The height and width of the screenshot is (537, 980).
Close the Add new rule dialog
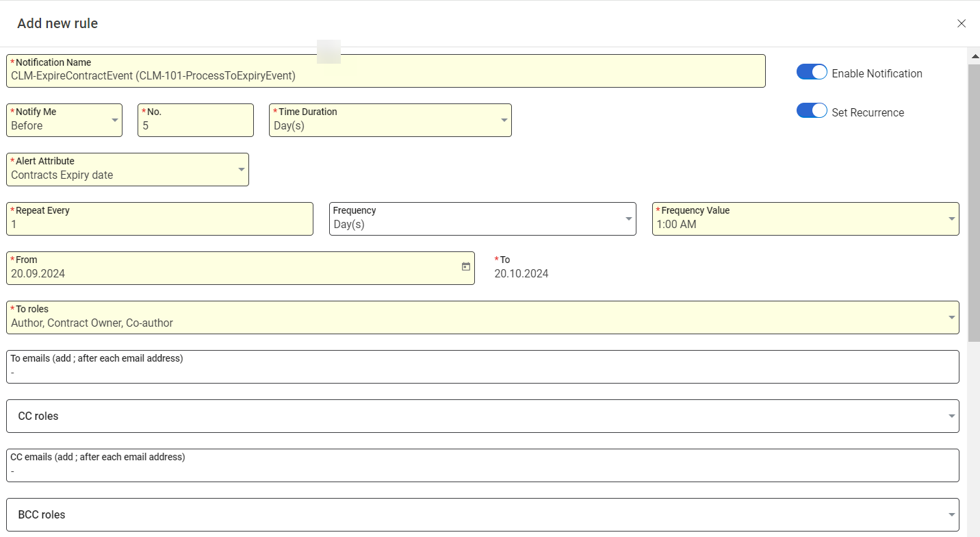pyautogui.click(x=961, y=23)
